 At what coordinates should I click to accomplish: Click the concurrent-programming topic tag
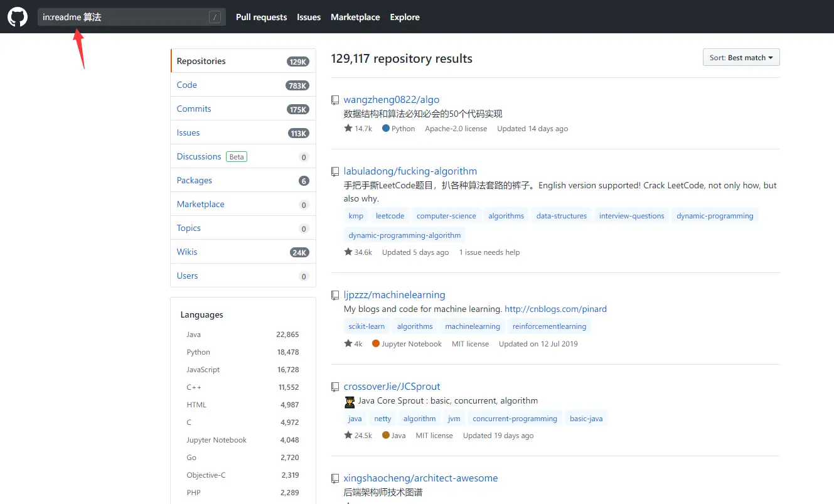(515, 419)
